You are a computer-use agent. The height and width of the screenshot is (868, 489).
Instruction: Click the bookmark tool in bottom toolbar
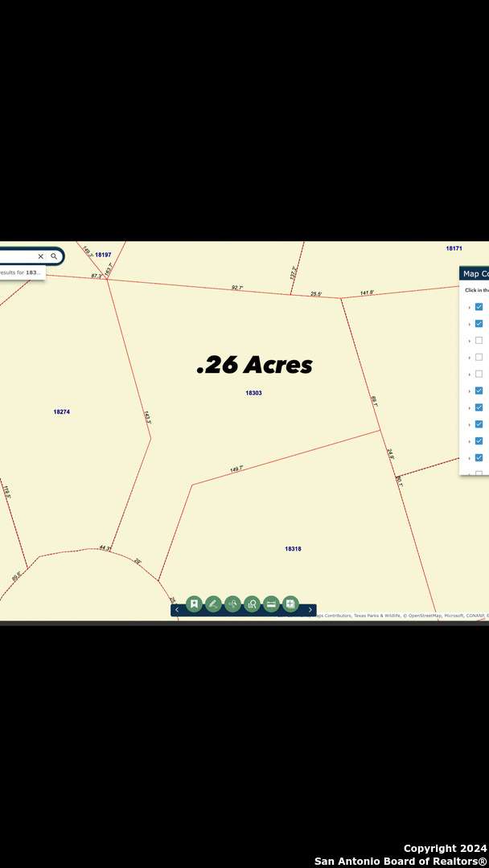[x=194, y=604]
